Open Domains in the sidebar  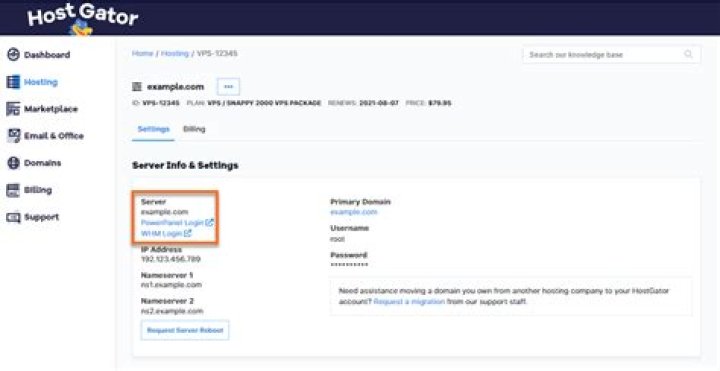tap(42, 163)
